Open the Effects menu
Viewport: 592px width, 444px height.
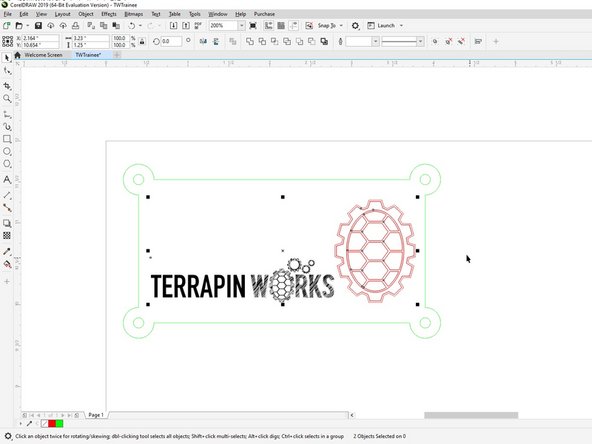point(109,14)
